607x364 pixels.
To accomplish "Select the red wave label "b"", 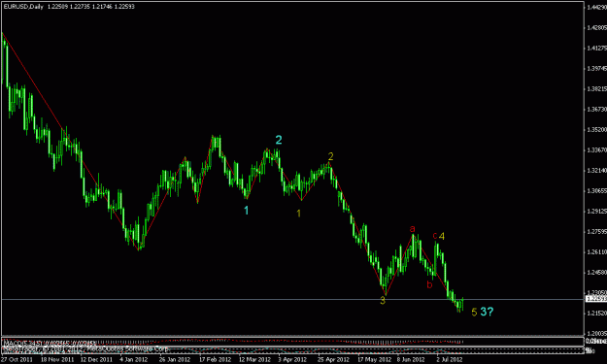I will click(x=429, y=285).
